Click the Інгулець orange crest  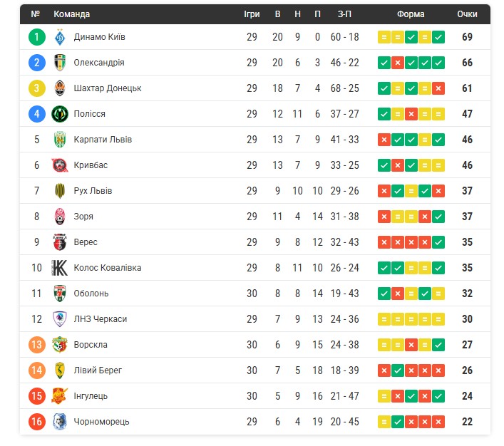60,396
